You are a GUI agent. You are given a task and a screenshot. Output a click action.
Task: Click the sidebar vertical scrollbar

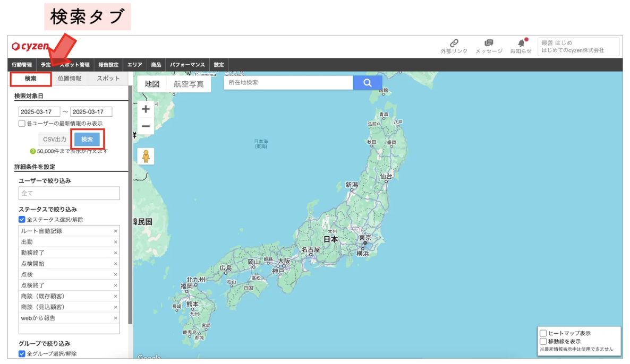pos(130,205)
